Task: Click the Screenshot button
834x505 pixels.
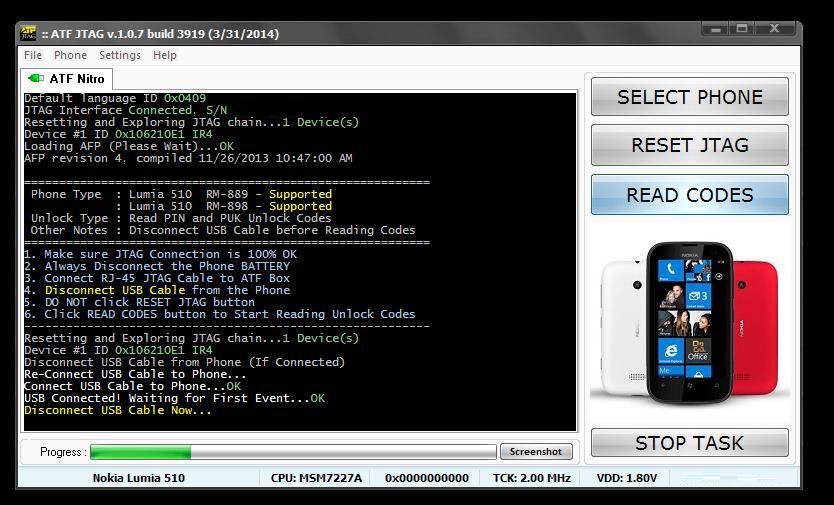Action: [x=536, y=451]
